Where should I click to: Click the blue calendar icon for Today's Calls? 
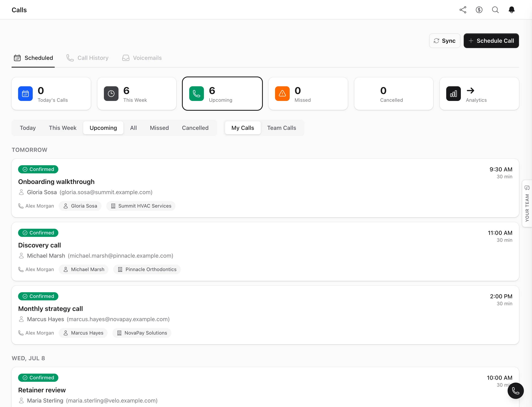(x=25, y=94)
